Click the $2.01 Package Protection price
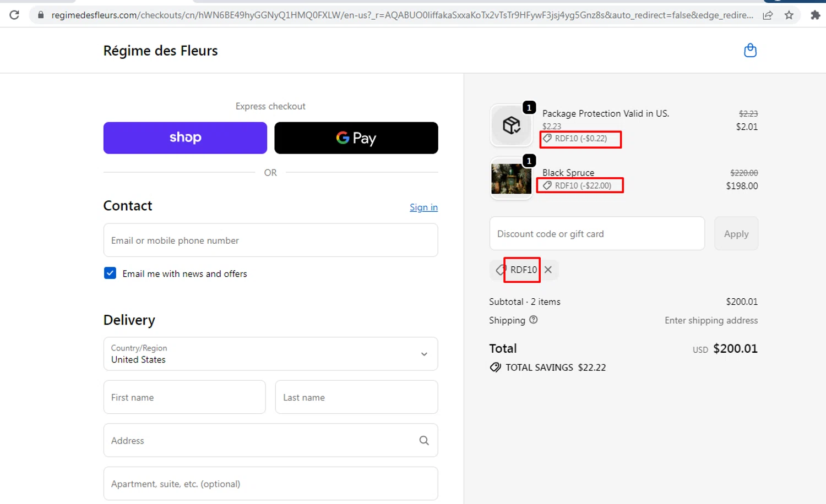The image size is (826, 504). [747, 127]
